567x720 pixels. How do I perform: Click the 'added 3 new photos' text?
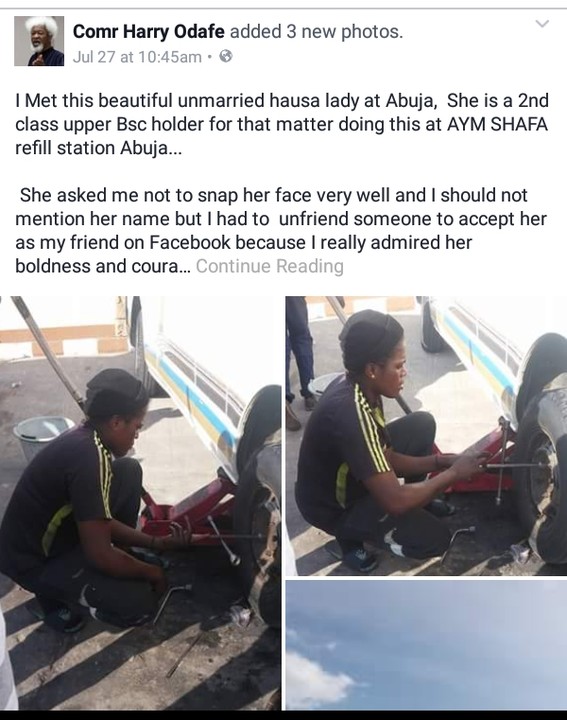[316, 32]
